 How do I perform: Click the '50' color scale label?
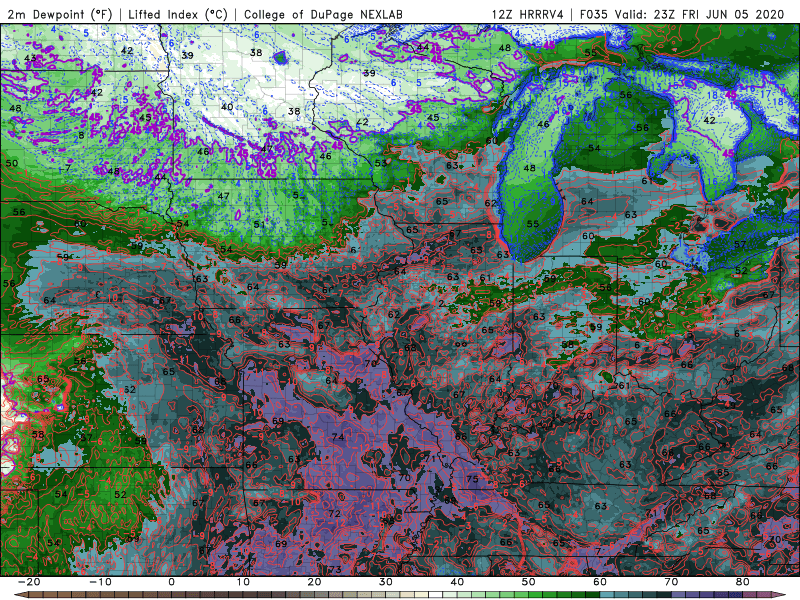tap(529, 582)
